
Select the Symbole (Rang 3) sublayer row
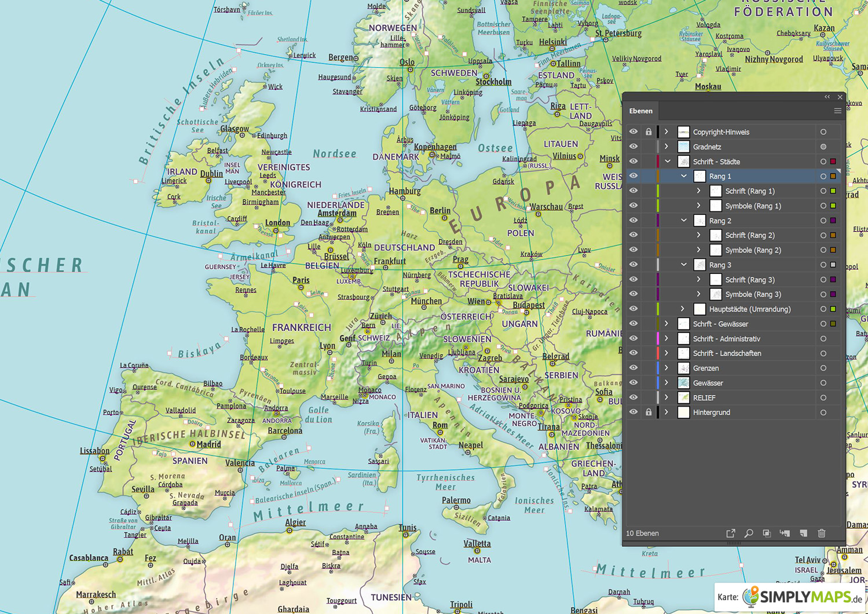pos(734,294)
